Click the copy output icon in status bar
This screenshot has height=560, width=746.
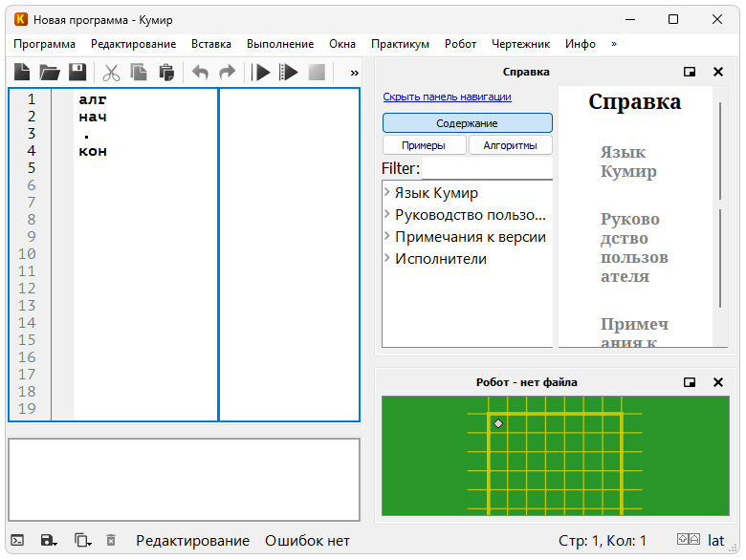82,540
